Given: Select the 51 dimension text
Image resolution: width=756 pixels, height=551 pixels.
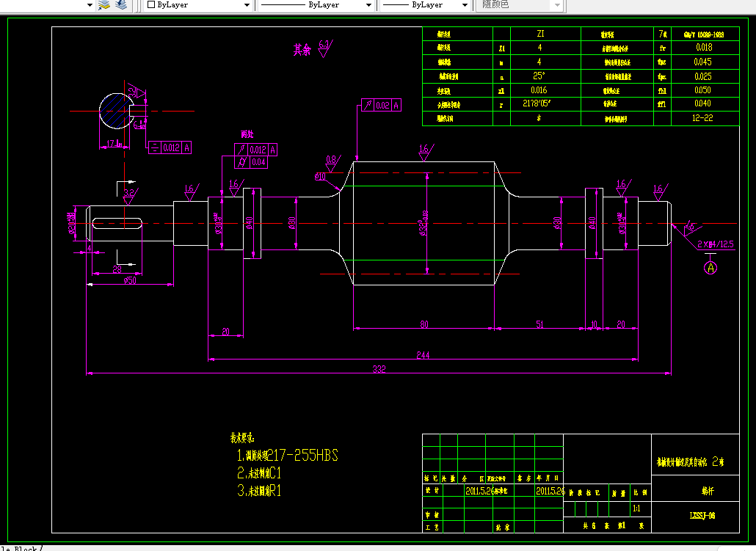Looking at the screenshot, I should click(539, 324).
